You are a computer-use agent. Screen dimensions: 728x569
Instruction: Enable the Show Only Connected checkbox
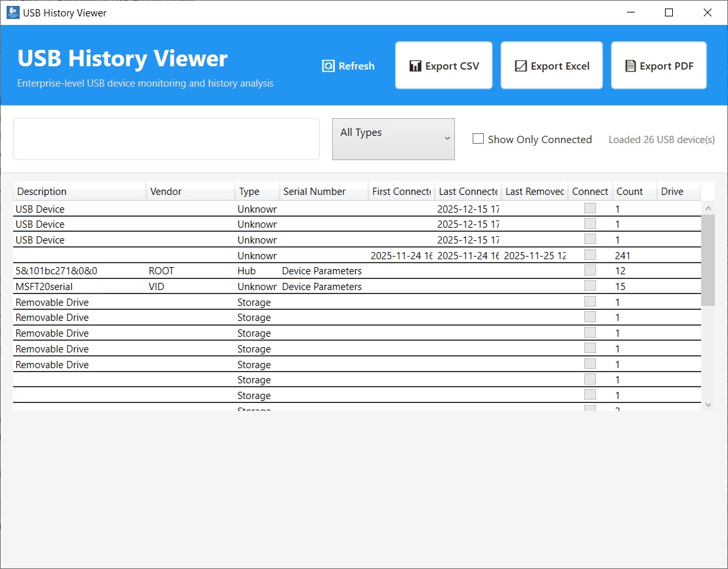pos(479,138)
